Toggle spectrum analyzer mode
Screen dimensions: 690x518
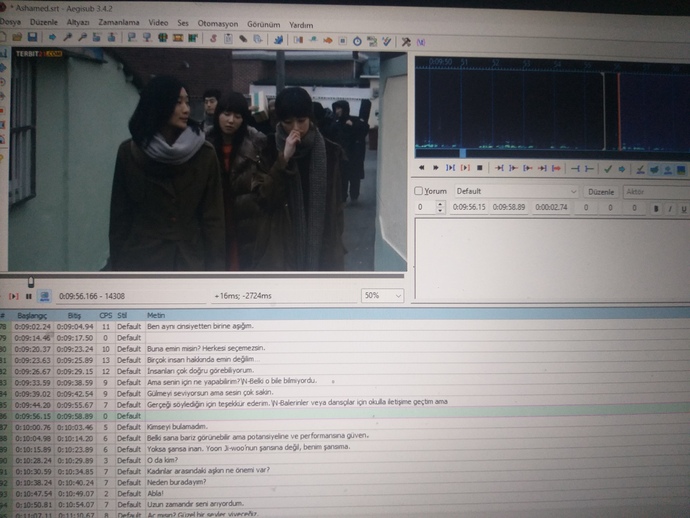(x=681, y=170)
